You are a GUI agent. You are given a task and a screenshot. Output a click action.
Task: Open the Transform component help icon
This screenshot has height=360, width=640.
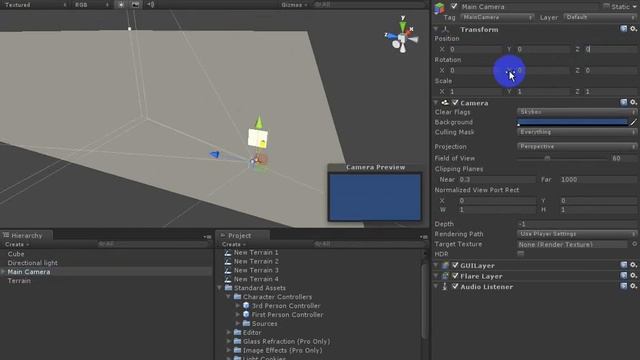pyautogui.click(x=624, y=29)
